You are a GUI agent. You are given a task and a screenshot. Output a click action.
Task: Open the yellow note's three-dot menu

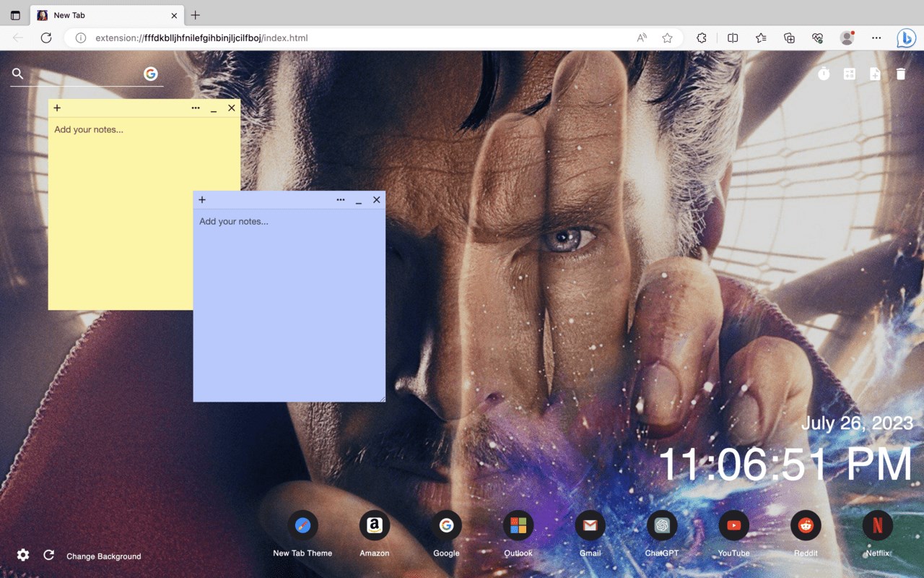pos(196,108)
